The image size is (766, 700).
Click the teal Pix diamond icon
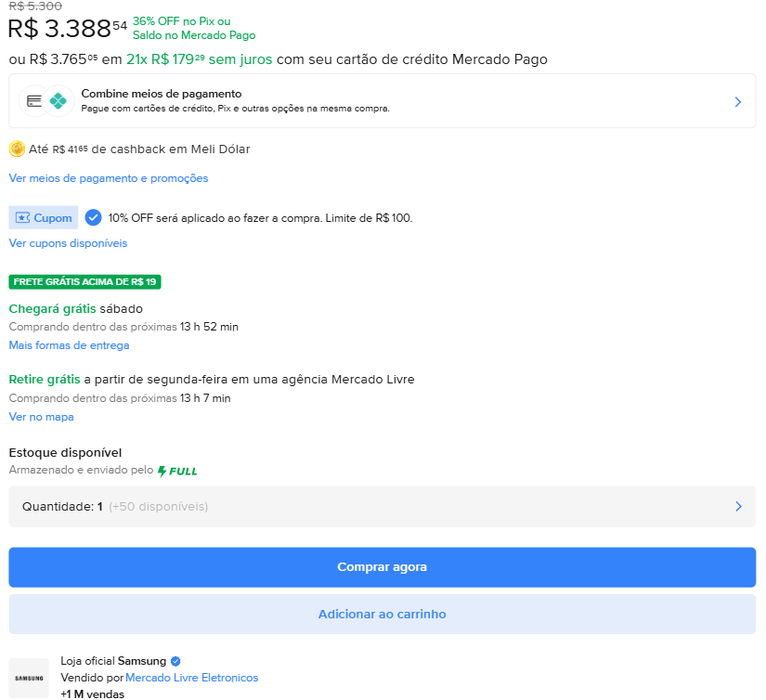(58, 101)
